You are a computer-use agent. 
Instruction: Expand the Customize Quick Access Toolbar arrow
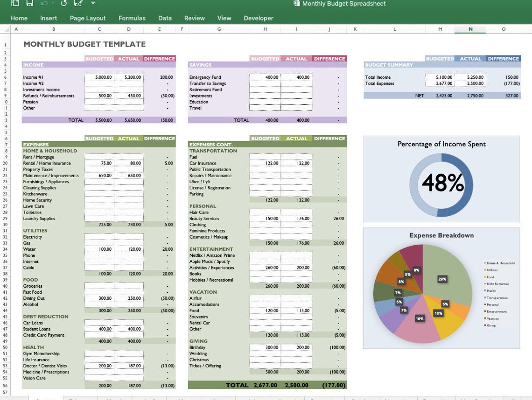tap(93, 3)
